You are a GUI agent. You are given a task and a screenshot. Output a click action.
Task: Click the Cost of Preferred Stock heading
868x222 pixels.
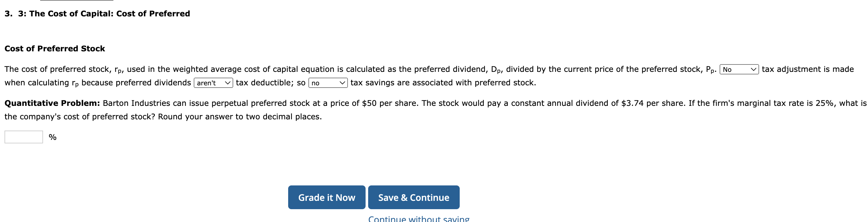coord(55,48)
